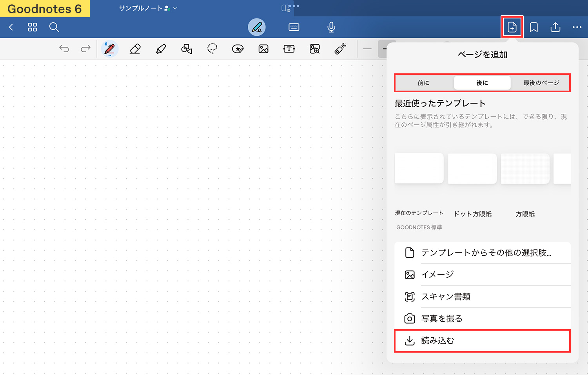Select the eraser tool
Viewport: 588px width, 375px height.
[135, 49]
